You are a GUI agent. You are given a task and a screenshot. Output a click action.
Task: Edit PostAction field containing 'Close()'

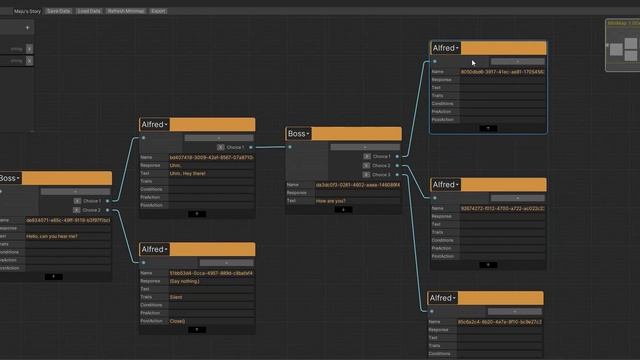coord(211,321)
